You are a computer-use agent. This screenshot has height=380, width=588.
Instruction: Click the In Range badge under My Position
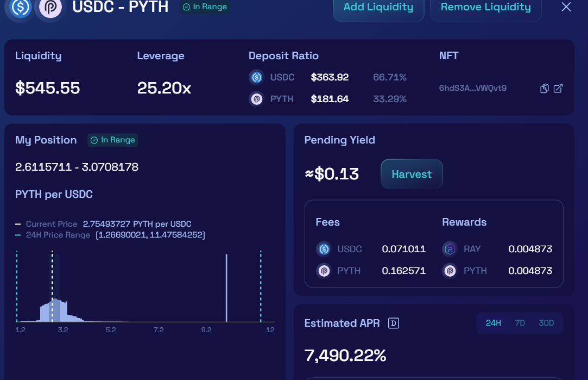click(x=113, y=140)
